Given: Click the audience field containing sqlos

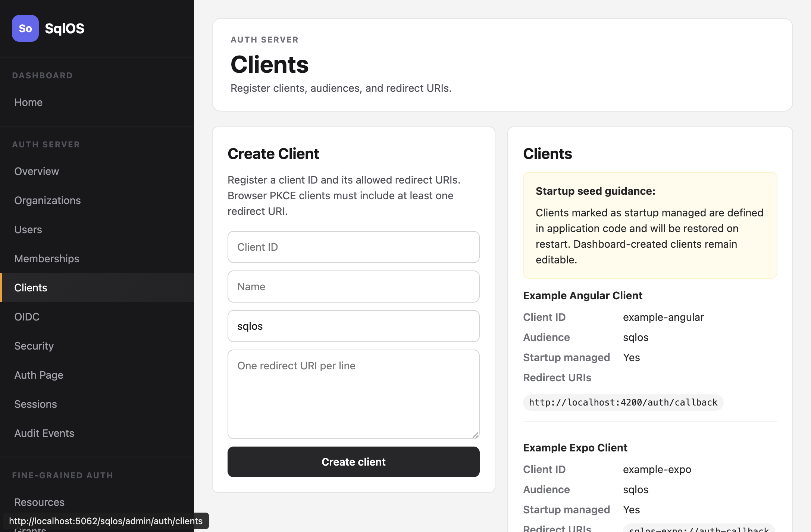Looking at the screenshot, I should (353, 326).
